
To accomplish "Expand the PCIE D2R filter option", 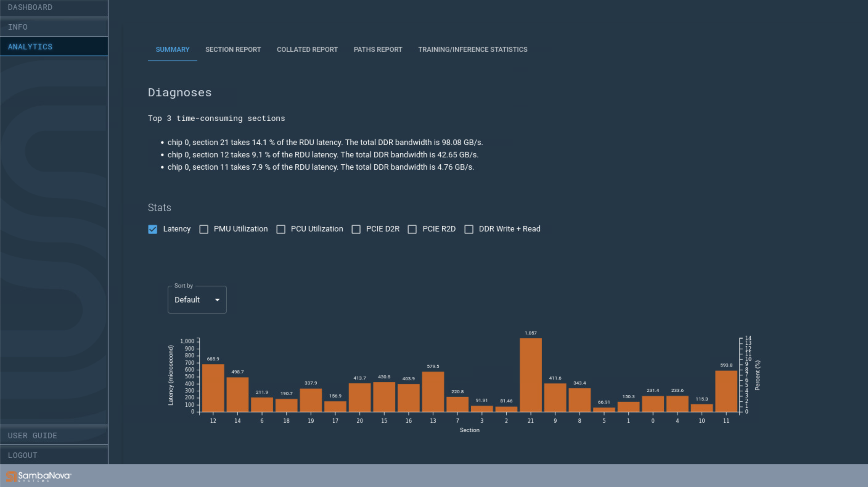I will coord(356,229).
